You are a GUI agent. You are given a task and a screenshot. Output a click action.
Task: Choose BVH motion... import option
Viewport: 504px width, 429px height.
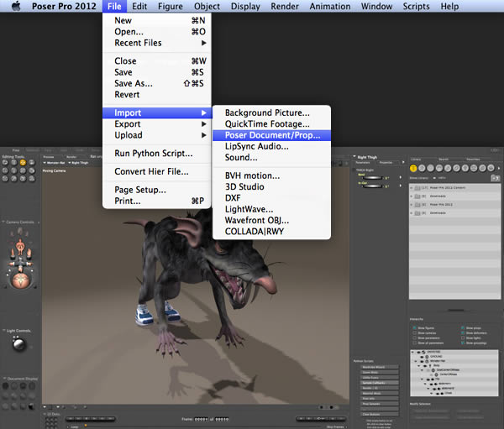tap(271, 175)
